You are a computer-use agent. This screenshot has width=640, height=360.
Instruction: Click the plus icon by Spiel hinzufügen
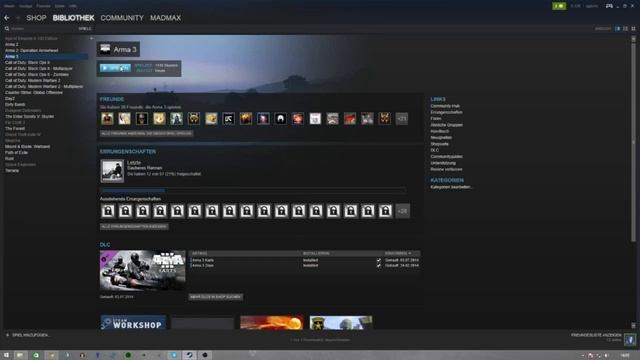tap(7, 335)
